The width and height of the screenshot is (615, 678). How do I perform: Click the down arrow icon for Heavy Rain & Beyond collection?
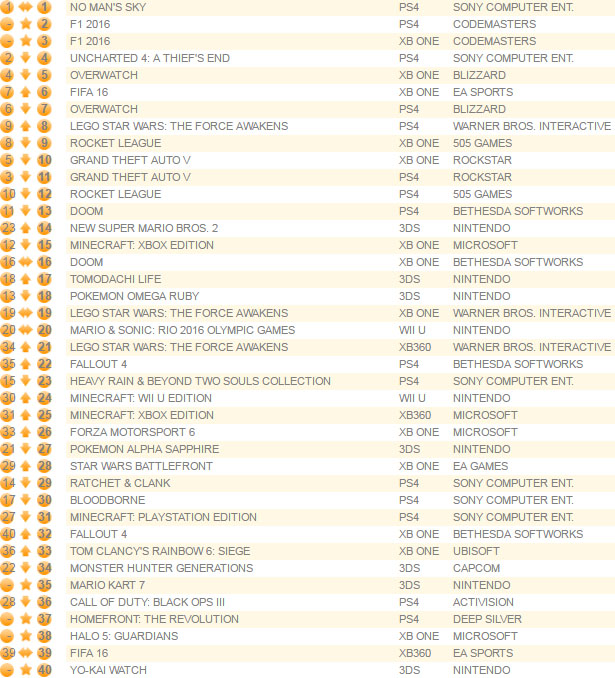click(26, 381)
